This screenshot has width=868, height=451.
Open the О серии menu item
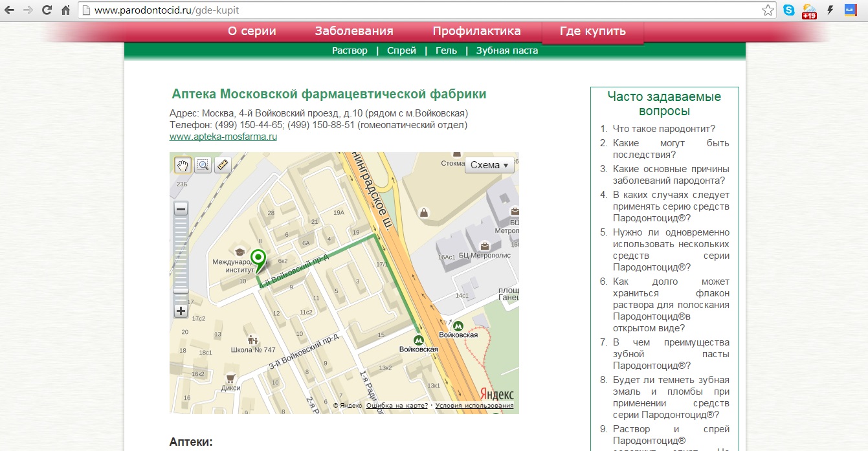[252, 31]
